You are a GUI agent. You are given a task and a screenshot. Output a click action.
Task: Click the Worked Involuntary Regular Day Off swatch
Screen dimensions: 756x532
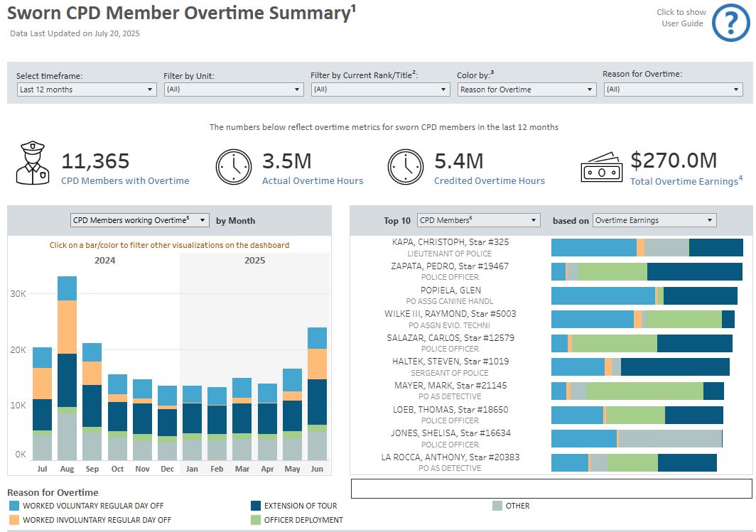coord(14,520)
